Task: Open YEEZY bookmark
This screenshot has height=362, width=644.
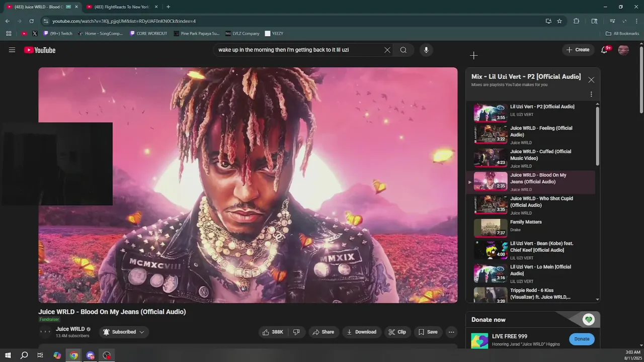Action: pyautogui.click(x=274, y=34)
